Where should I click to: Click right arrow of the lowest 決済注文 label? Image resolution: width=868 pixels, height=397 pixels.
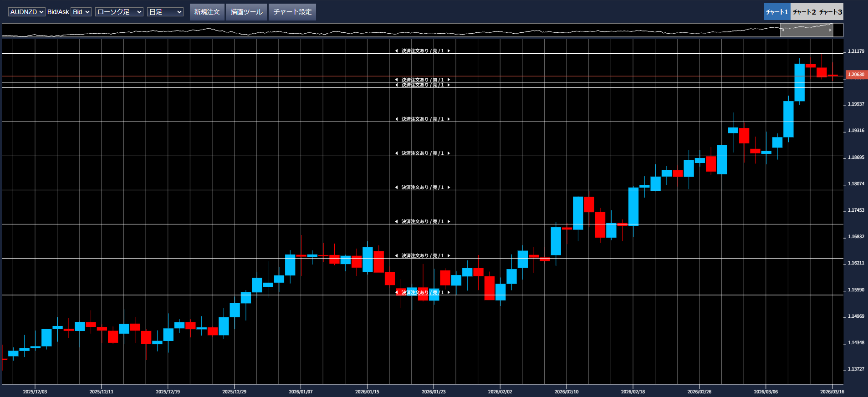(x=449, y=292)
